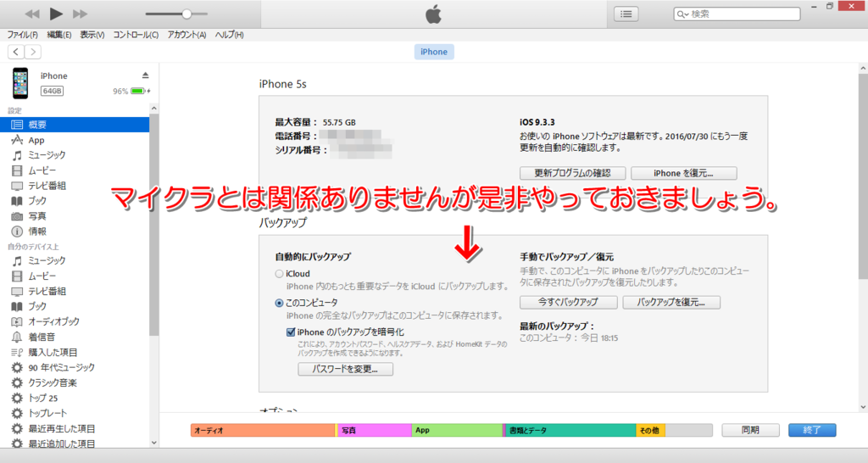Click the App storage bar segment
This screenshot has width=868, height=463.
coord(457,430)
